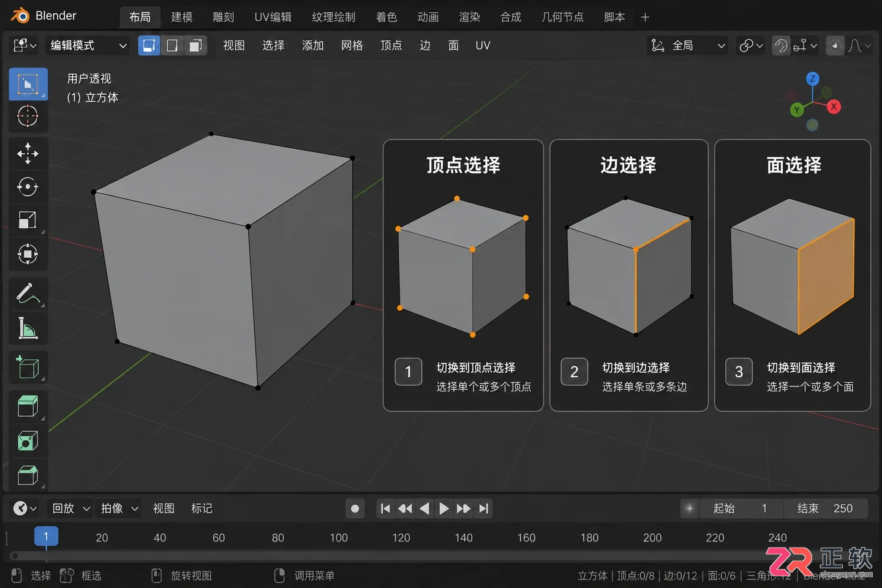Play the animation forward
The width and height of the screenshot is (882, 588).
click(x=444, y=508)
